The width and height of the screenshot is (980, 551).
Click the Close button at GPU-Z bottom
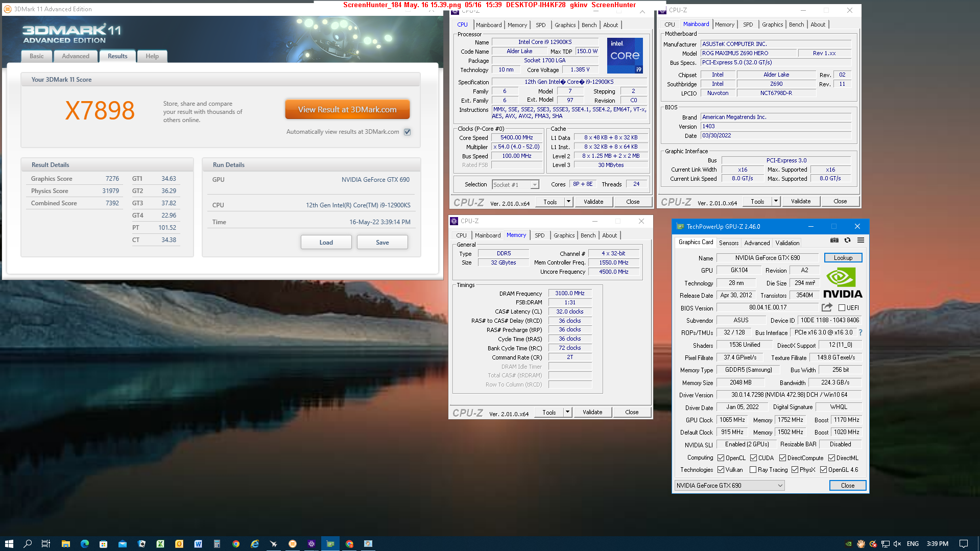[x=847, y=485]
